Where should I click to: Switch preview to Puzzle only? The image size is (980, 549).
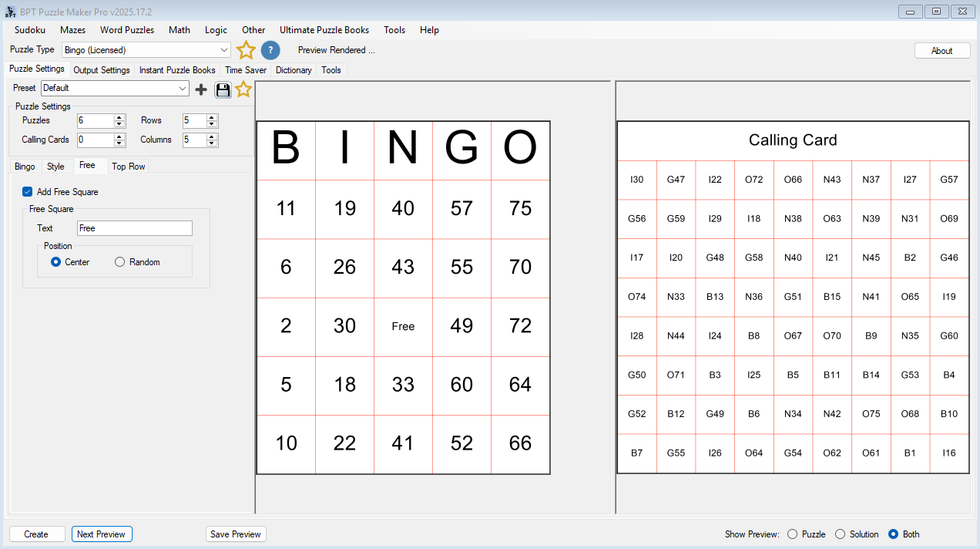[792, 534]
